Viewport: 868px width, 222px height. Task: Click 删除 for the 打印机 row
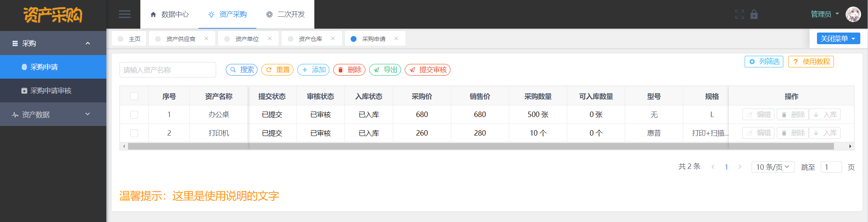coord(793,133)
